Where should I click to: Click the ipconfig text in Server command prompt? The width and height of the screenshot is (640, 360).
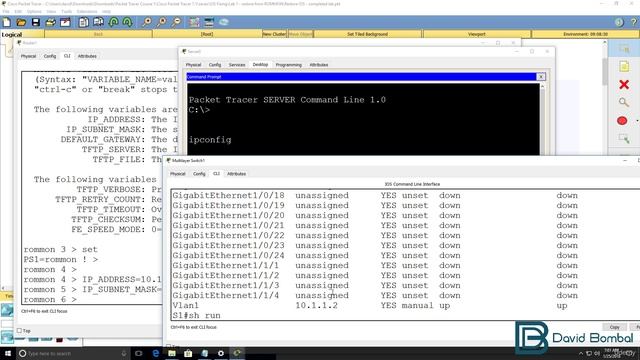click(x=210, y=140)
